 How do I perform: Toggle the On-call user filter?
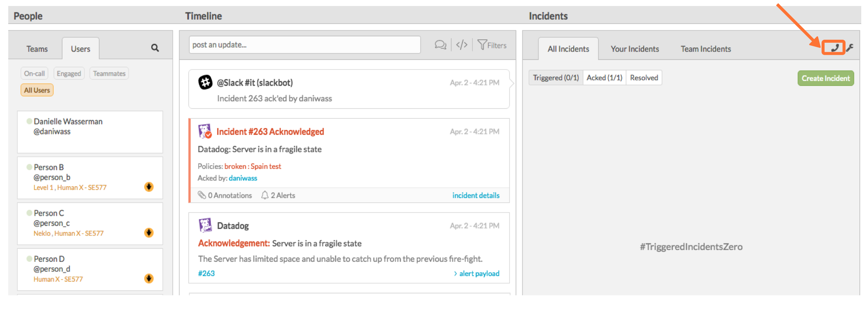[x=34, y=73]
